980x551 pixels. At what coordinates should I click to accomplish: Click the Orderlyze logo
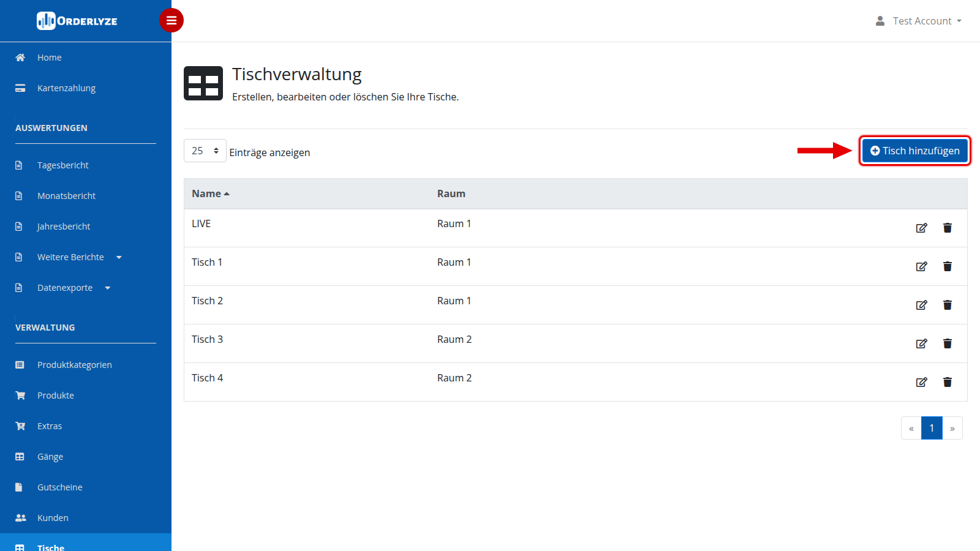point(77,21)
